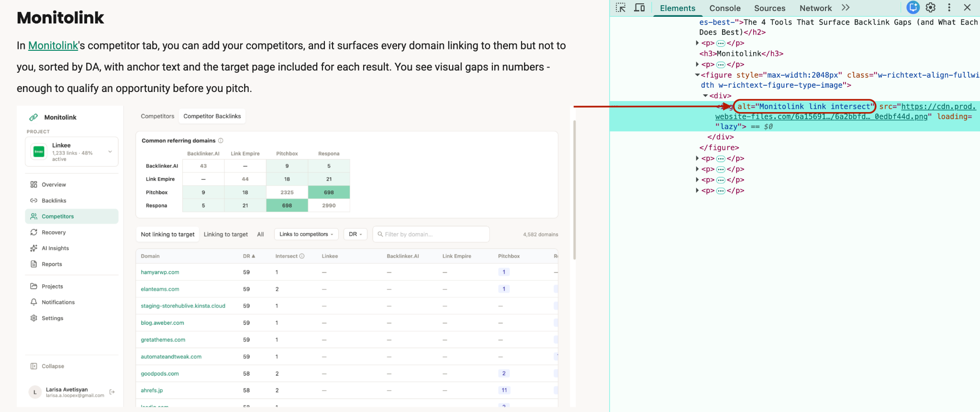Click the L avatar of Larisa Avetisyan
The image size is (980, 412).
tap(35, 392)
